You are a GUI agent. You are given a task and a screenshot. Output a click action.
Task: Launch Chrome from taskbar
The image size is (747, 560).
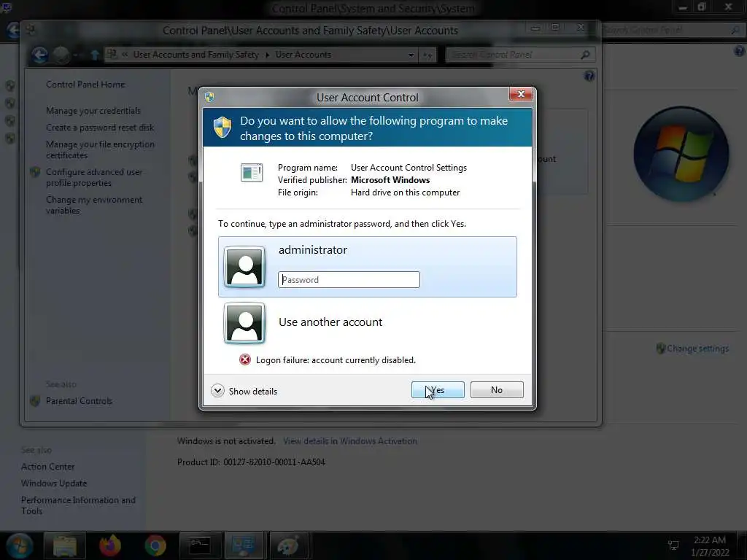click(155, 545)
